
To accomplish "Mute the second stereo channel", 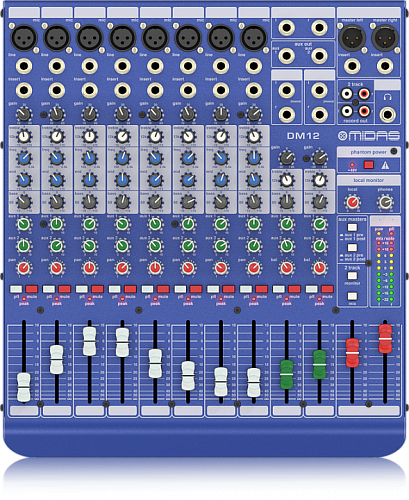I will 327,289.
